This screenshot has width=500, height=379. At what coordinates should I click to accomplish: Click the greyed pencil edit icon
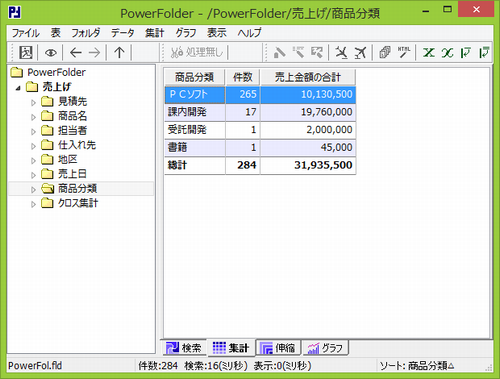point(279,52)
